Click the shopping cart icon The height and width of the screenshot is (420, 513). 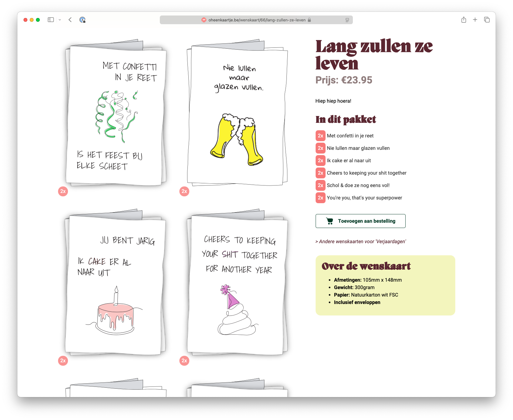330,221
